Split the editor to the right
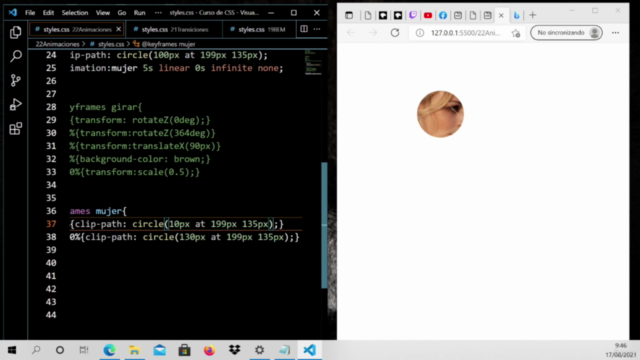The image size is (640, 360). [x=304, y=29]
